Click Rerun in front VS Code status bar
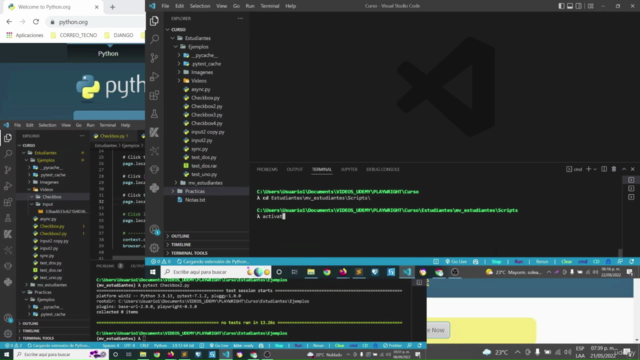 542,262
